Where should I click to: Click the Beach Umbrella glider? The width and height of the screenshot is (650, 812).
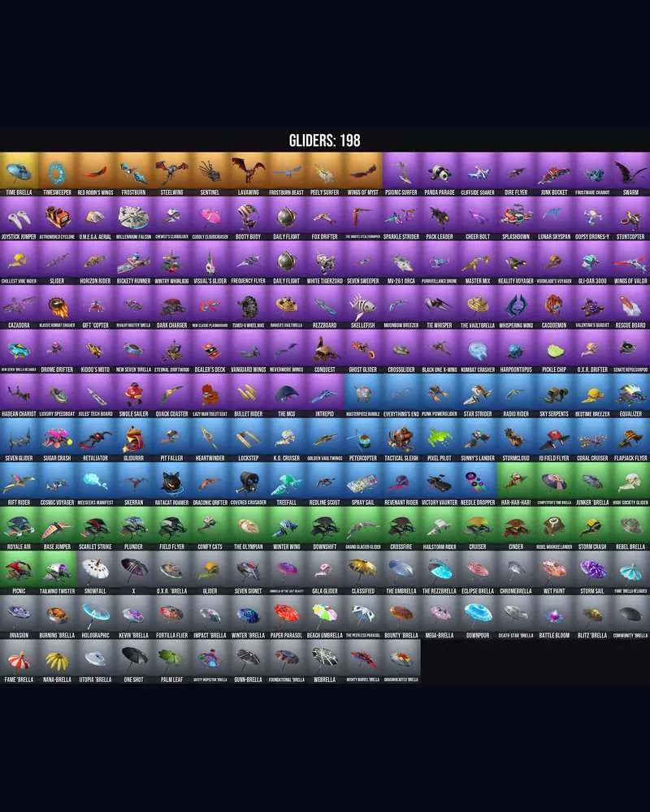point(324,617)
